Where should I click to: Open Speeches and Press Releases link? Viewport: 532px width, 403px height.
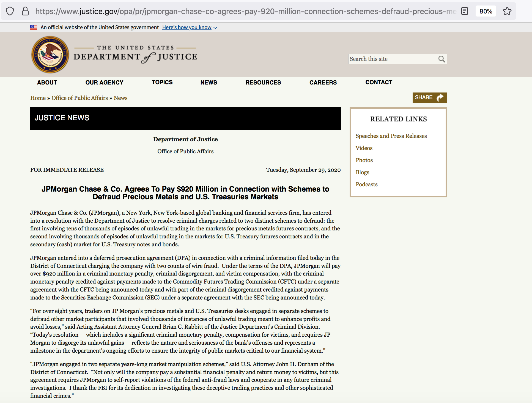pyautogui.click(x=391, y=136)
